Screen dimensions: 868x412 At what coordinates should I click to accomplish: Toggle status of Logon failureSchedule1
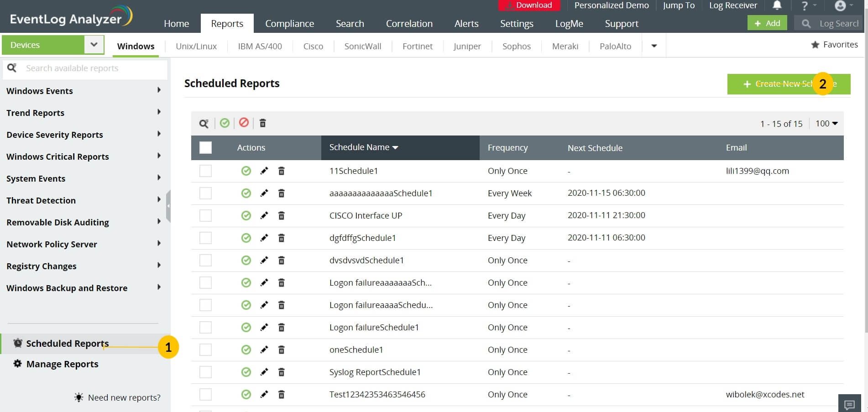pyautogui.click(x=246, y=328)
